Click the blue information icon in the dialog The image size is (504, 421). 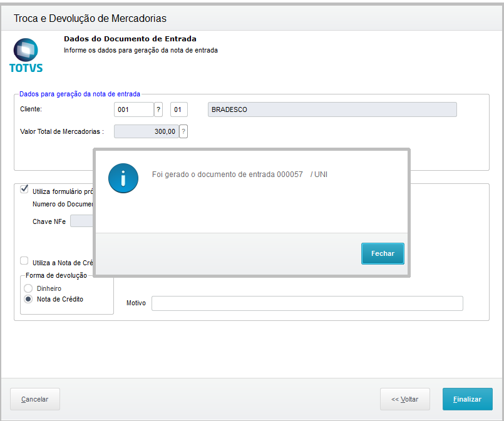coord(123,178)
